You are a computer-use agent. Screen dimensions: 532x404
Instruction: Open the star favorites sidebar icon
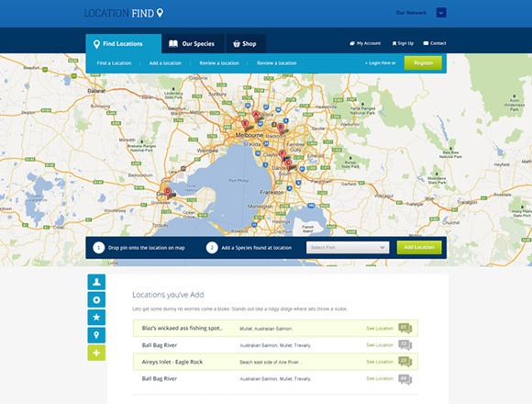pos(96,318)
